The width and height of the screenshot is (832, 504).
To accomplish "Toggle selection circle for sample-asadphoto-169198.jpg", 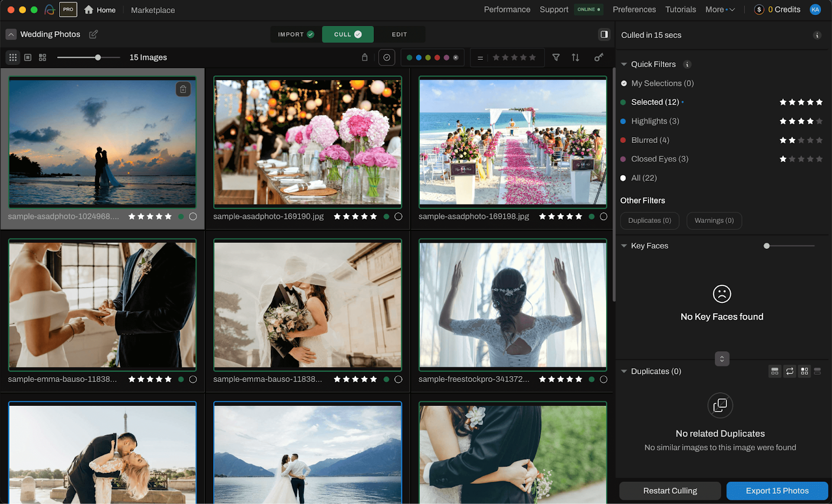I will point(603,217).
